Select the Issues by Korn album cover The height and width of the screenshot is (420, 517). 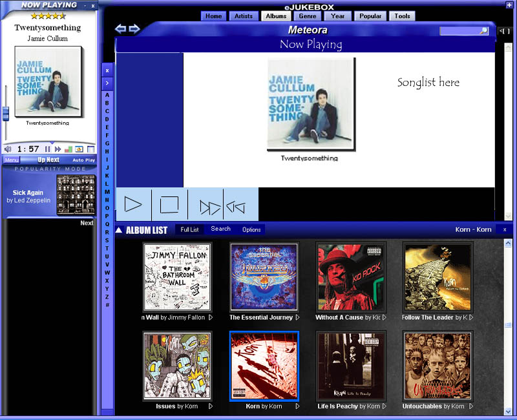coord(177,366)
